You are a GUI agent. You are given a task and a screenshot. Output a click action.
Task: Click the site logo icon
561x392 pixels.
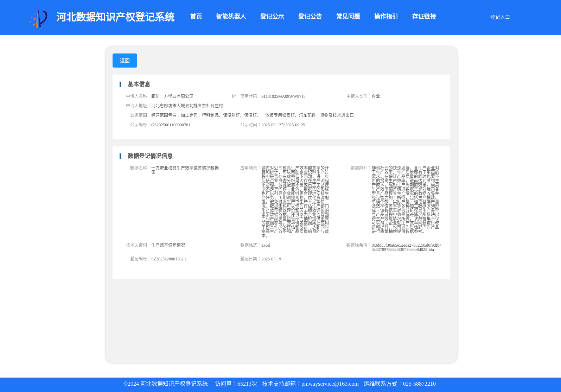click(x=38, y=19)
